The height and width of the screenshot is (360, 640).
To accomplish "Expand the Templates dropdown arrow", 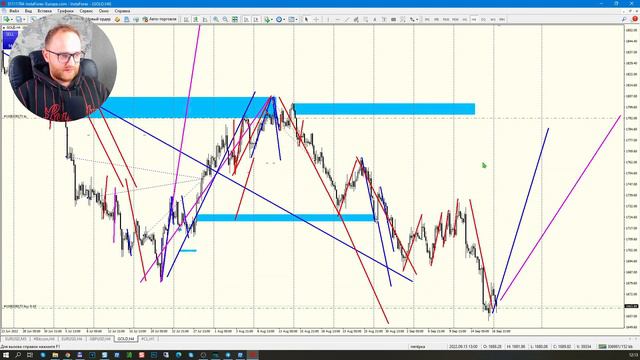I will click(x=297, y=19).
